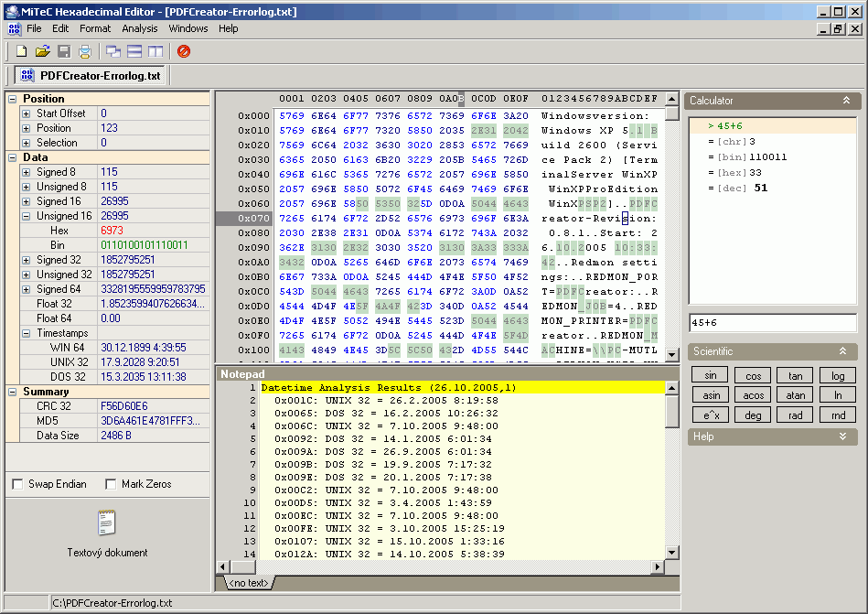Open the Windows menu
The image size is (868, 614).
point(188,28)
